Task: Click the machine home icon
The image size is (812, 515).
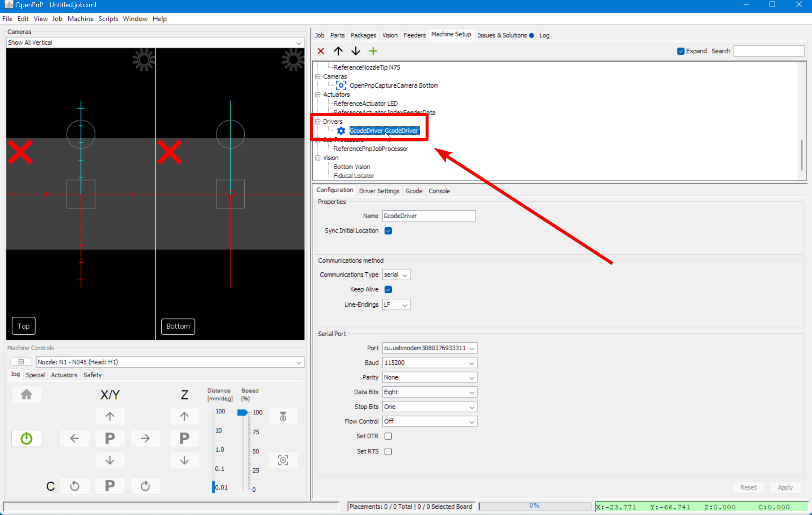Action: click(x=26, y=394)
